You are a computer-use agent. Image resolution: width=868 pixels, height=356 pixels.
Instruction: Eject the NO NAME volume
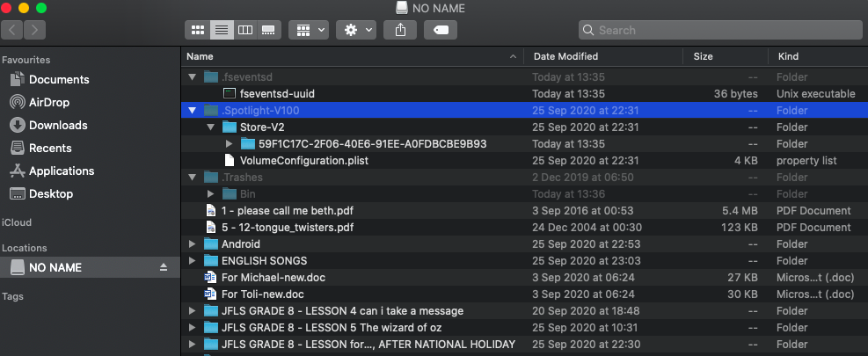[x=163, y=267]
